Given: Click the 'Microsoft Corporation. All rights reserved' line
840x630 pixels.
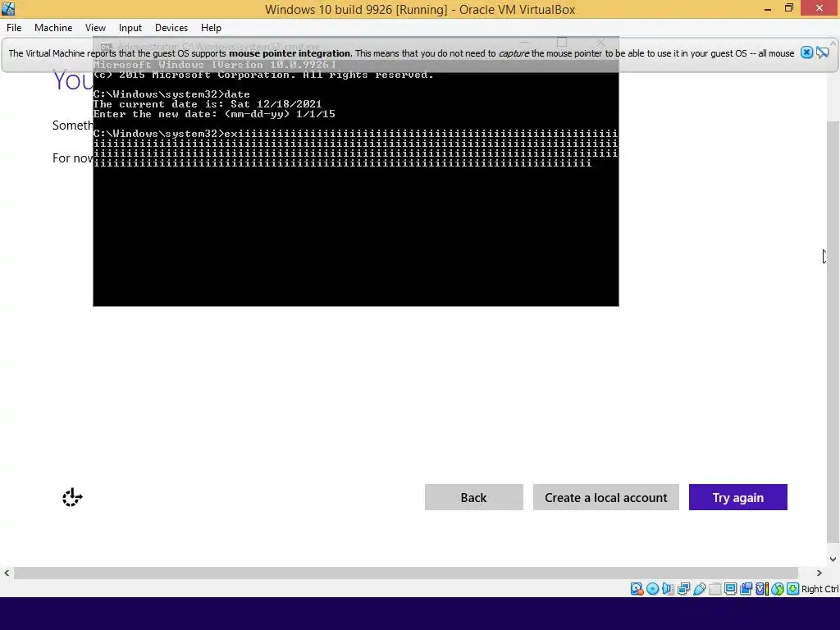Looking at the screenshot, I should tap(263, 75).
